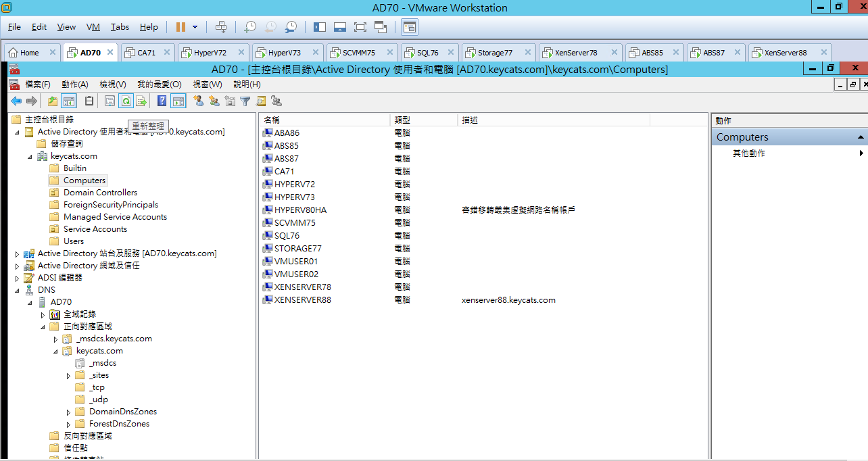Toggle the show/hide action pane icon
The width and height of the screenshot is (868, 461).
(178, 101)
